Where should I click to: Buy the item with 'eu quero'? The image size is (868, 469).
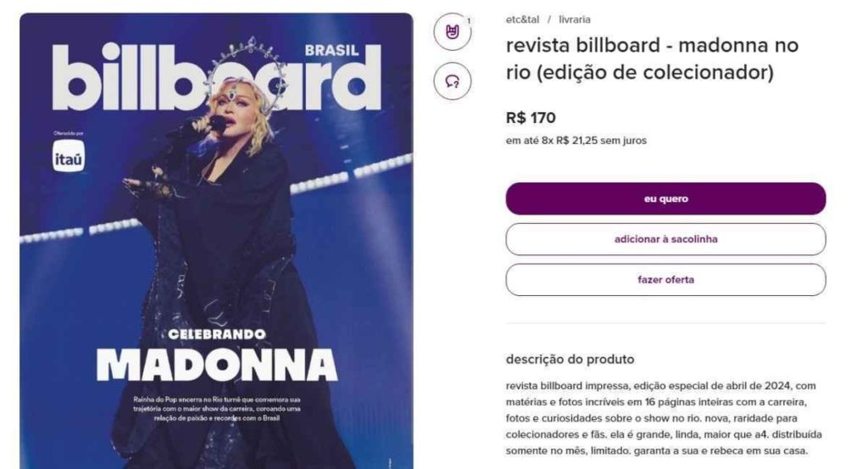pyautogui.click(x=665, y=198)
